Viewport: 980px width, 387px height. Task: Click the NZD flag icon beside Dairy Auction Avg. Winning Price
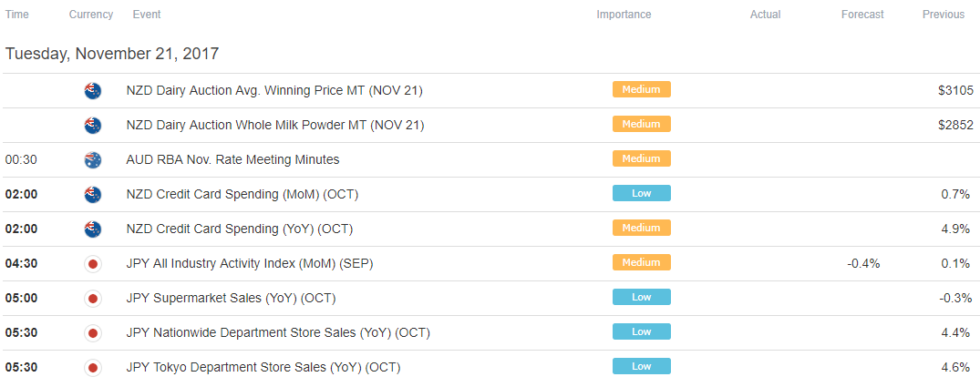92,91
